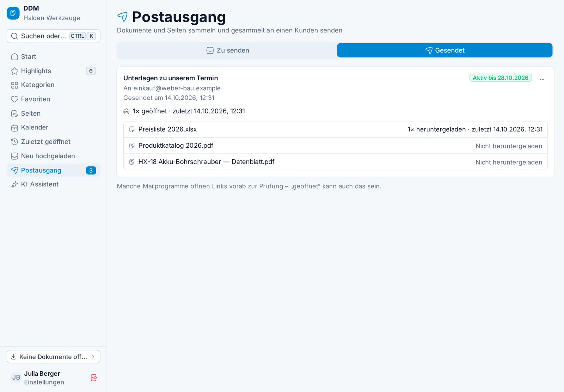Click the KI-Assistent sparkle icon
The height and width of the screenshot is (392, 564).
pos(14,184)
